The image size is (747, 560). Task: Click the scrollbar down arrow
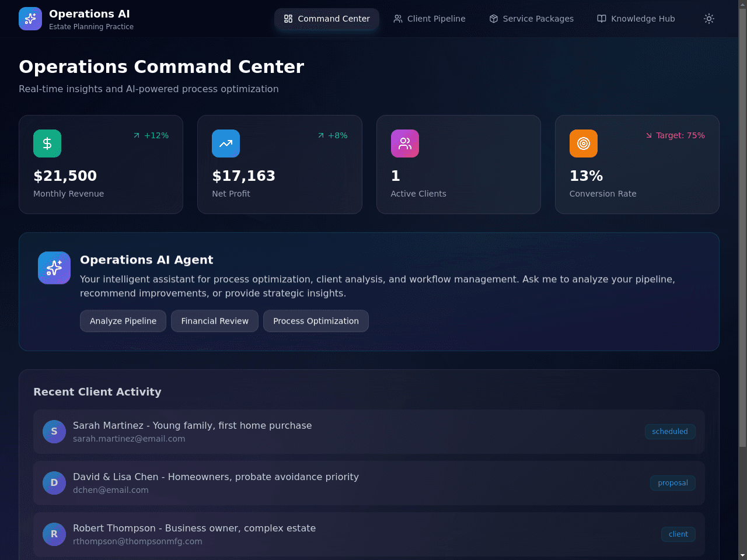point(742,555)
